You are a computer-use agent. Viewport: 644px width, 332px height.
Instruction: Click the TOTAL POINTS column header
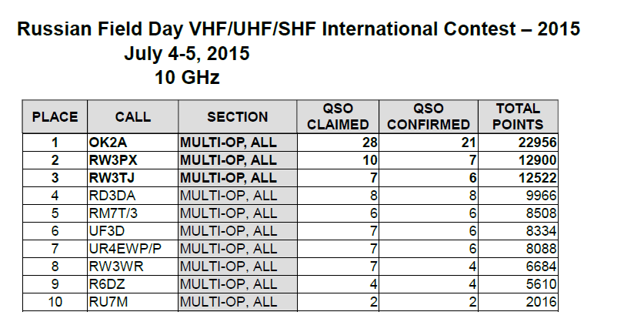tap(518, 116)
